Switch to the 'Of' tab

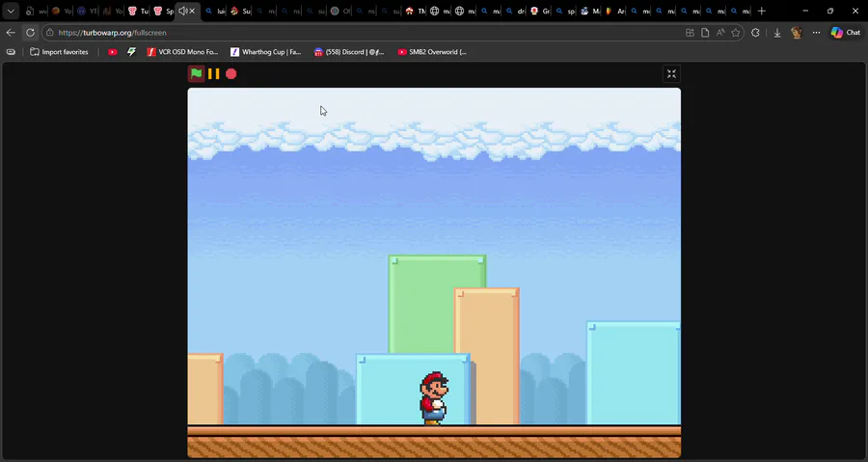[x=340, y=11]
